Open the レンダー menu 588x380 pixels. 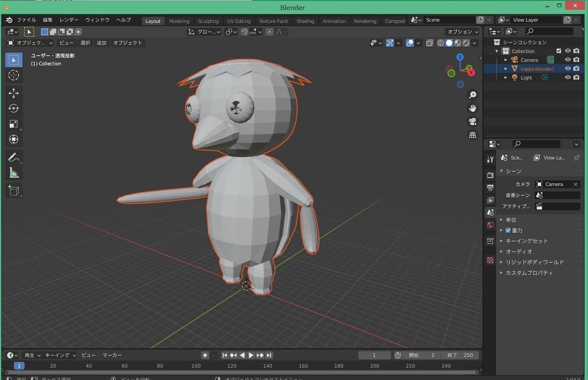click(69, 20)
